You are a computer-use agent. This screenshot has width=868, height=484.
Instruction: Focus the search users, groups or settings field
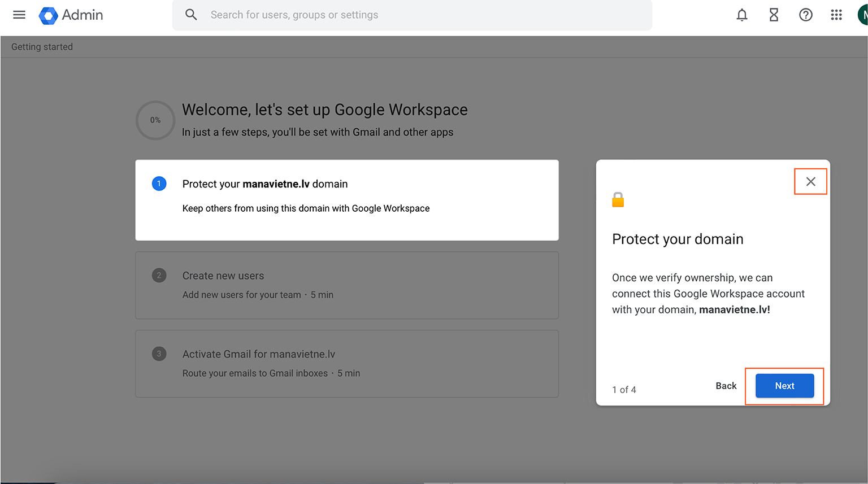click(412, 15)
